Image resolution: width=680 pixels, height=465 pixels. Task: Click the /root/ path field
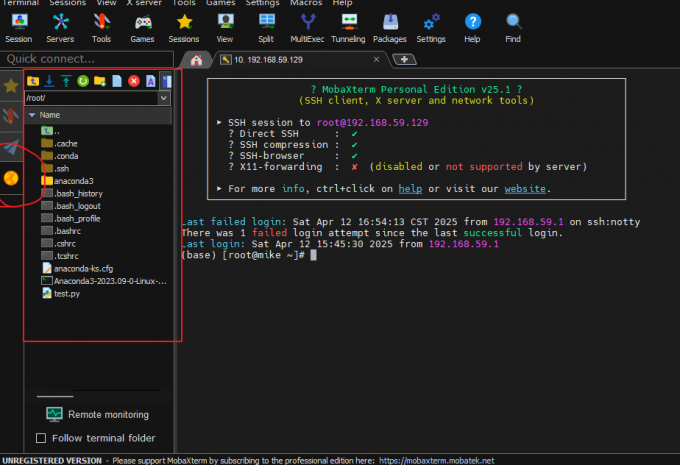(91, 98)
